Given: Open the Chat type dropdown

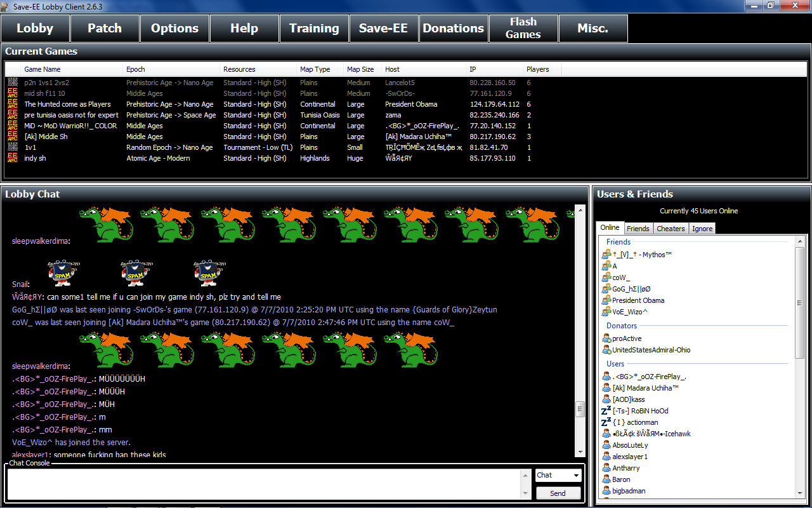Looking at the screenshot, I should (558, 475).
